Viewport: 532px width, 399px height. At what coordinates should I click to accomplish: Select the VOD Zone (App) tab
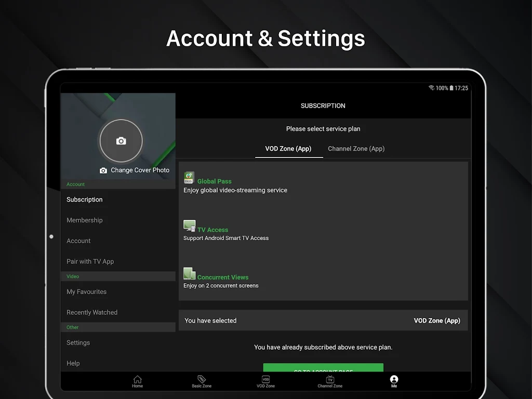pos(288,149)
